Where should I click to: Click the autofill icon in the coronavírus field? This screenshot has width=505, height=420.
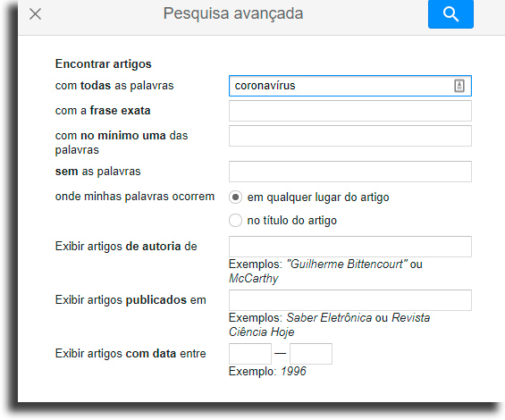[x=459, y=86]
